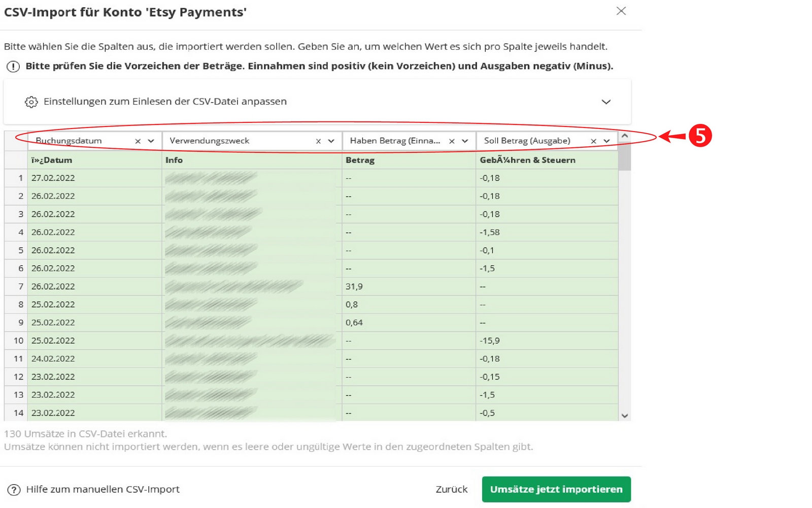This screenshot has width=812, height=508.
Task: Click the table scrollbar thumb
Action: tap(625, 156)
